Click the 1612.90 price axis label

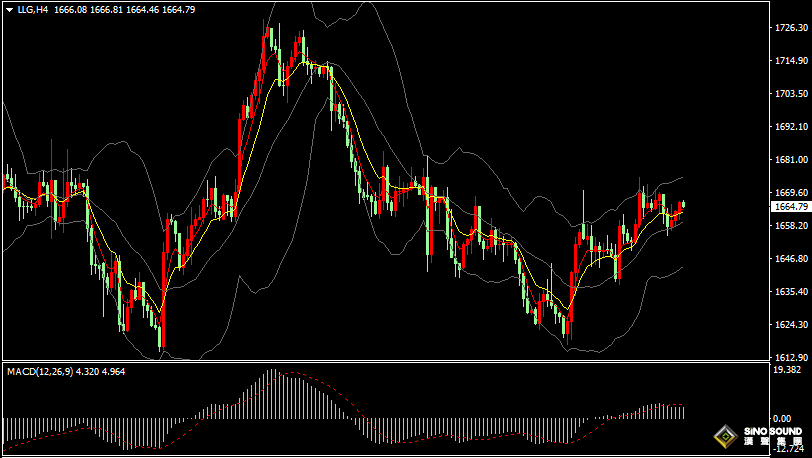(x=791, y=357)
